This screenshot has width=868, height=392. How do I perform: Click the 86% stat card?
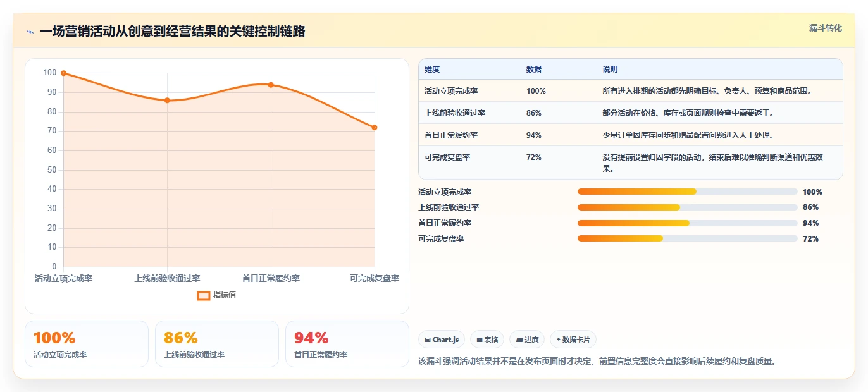coord(217,344)
